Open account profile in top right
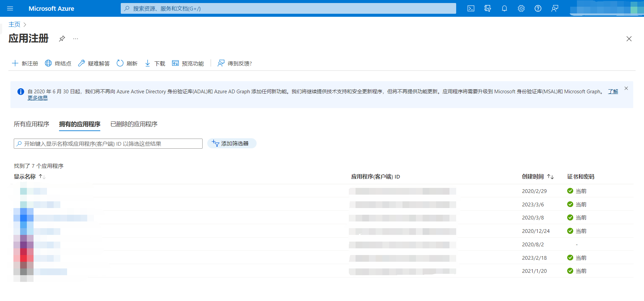Screen dimensions: 644x301 (606, 8)
